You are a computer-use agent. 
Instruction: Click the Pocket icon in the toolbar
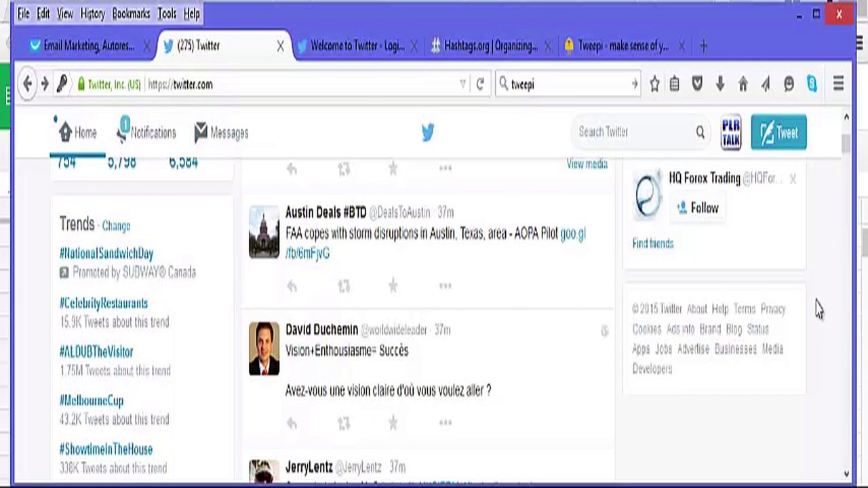(697, 84)
